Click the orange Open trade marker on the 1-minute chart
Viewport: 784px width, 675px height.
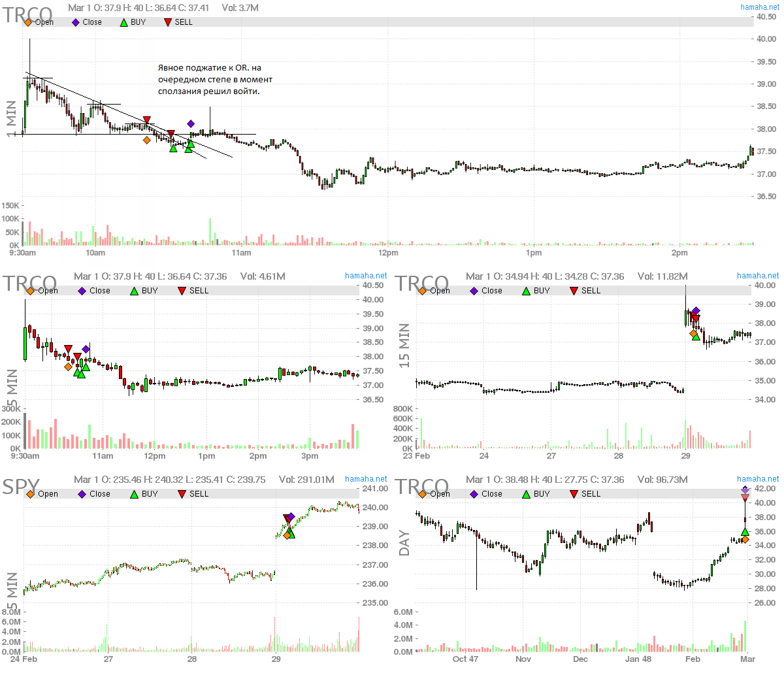coord(146,140)
